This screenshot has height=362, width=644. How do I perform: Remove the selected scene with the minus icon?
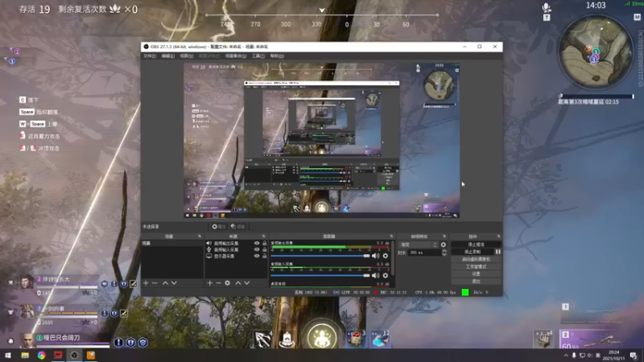click(x=155, y=283)
